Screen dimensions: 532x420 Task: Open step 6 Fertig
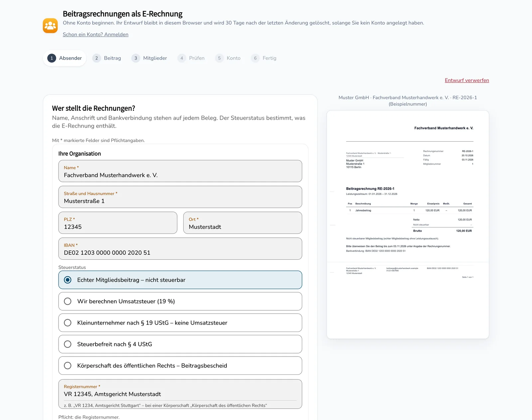[x=264, y=58]
